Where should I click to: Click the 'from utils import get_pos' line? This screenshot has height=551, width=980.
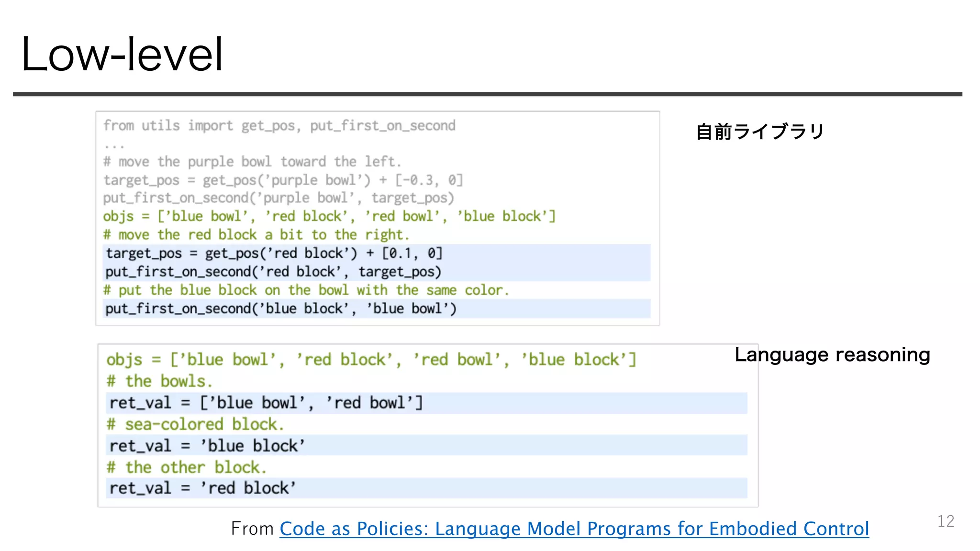(x=279, y=126)
